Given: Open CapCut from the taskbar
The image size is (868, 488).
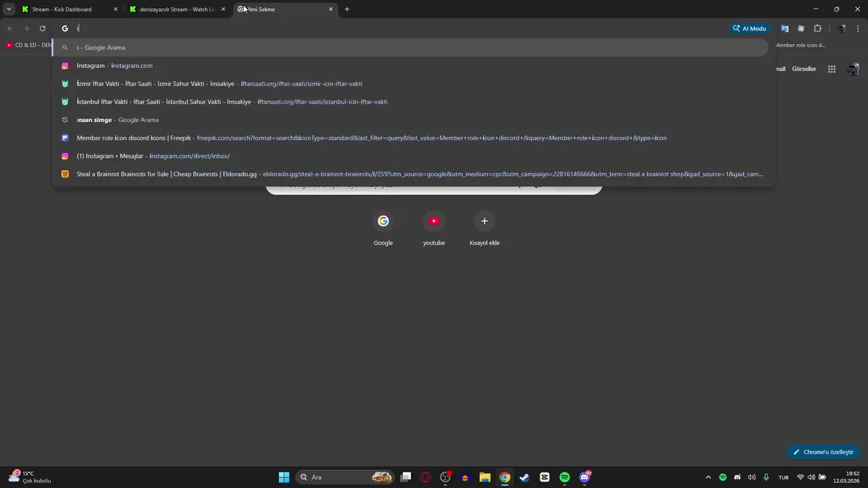Looking at the screenshot, I should (x=545, y=477).
